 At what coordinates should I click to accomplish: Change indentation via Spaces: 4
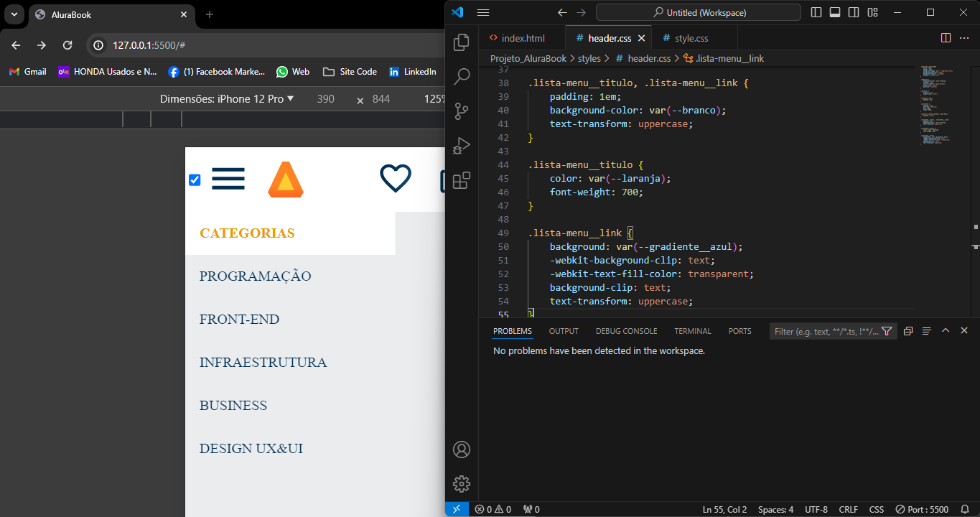(776, 509)
